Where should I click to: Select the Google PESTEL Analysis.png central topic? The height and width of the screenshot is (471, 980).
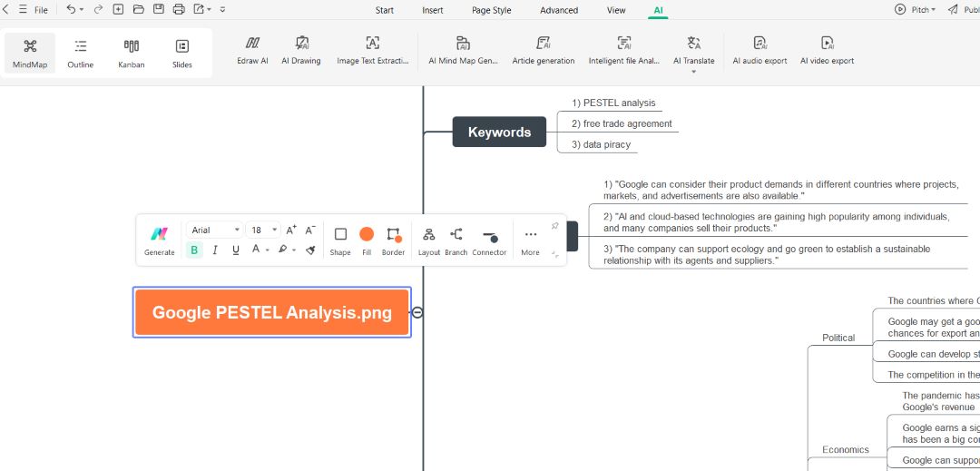point(272,312)
